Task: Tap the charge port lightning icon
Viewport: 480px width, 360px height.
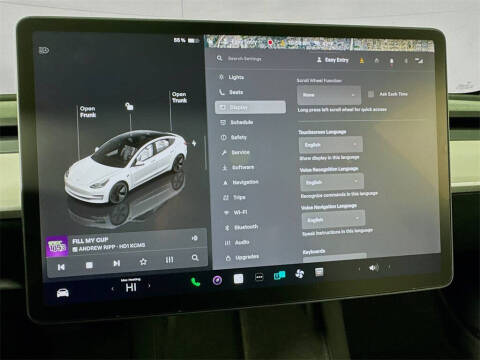Action: (194, 143)
